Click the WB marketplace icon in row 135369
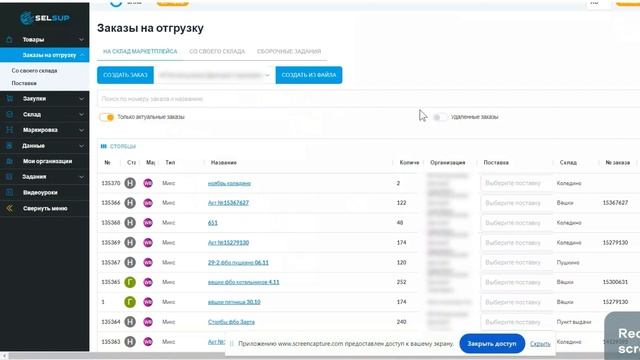Viewport: 640px width, 360px height. click(148, 242)
